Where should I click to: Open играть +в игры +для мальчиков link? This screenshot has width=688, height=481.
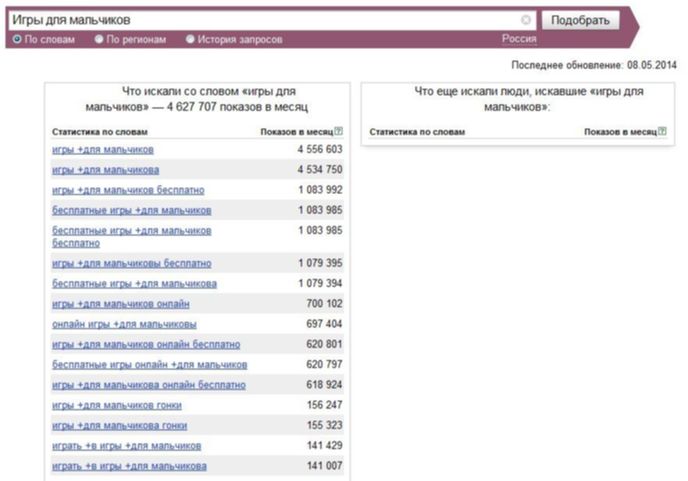pos(126,446)
